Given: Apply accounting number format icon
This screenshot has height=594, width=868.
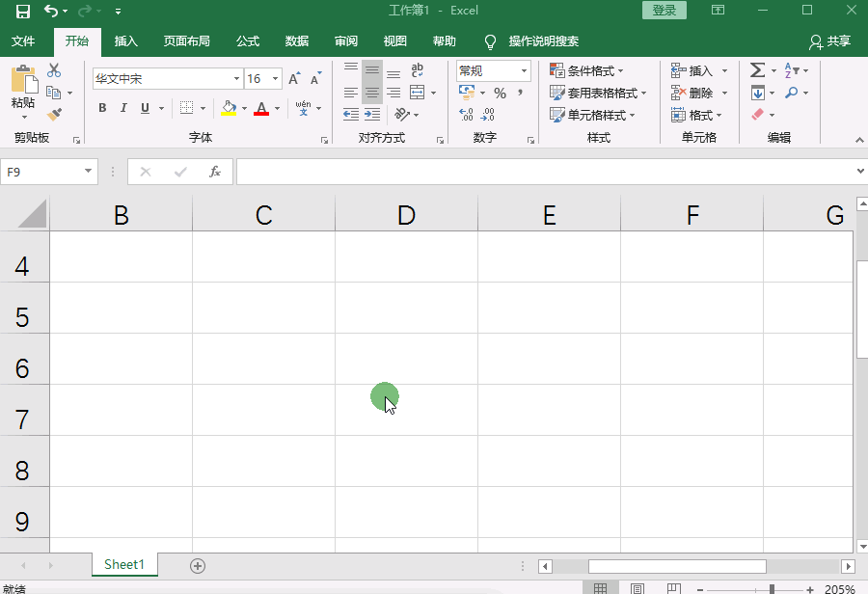Looking at the screenshot, I should tap(467, 93).
